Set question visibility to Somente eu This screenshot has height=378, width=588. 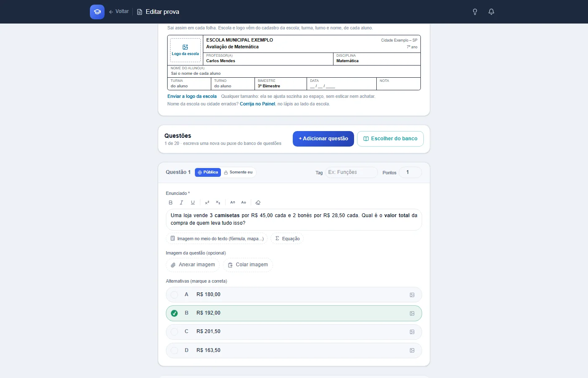point(238,172)
